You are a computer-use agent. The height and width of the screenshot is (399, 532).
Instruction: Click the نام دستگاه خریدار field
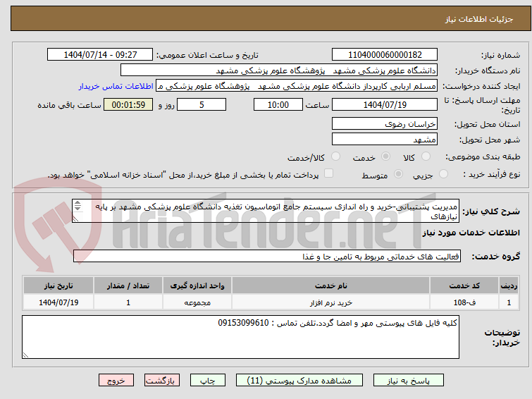pyautogui.click(x=279, y=70)
